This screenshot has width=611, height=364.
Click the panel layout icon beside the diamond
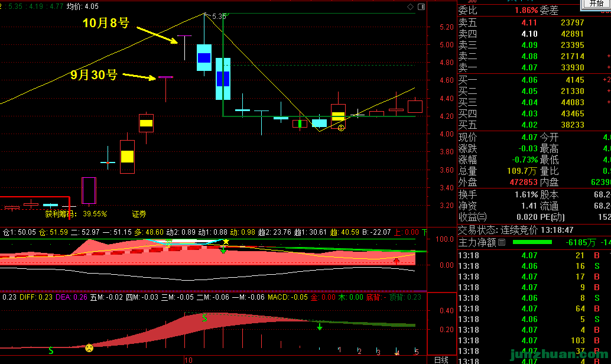click(x=421, y=6)
